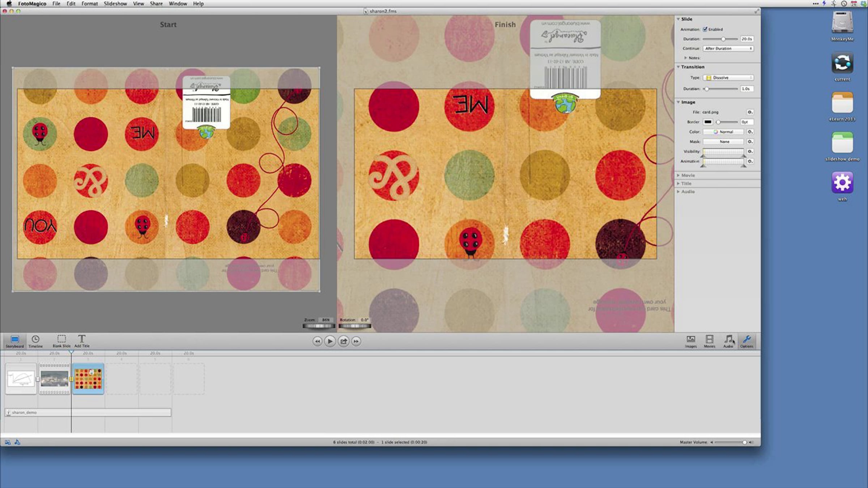Click the Mask None button
The image size is (868, 488).
(x=723, y=142)
